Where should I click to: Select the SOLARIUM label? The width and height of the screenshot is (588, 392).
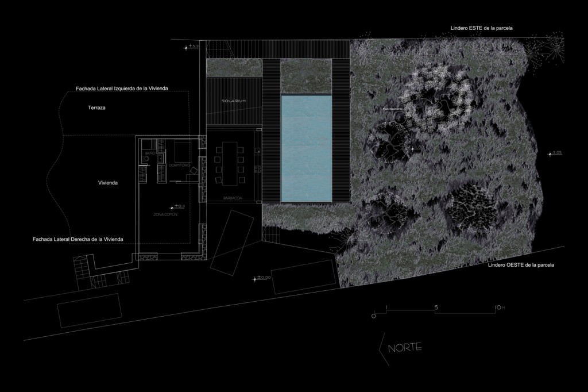[234, 101]
